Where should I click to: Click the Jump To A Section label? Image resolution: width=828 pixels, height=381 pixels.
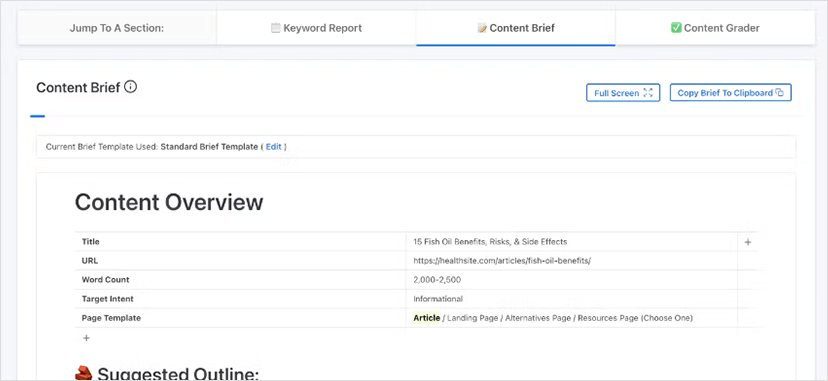[117, 28]
